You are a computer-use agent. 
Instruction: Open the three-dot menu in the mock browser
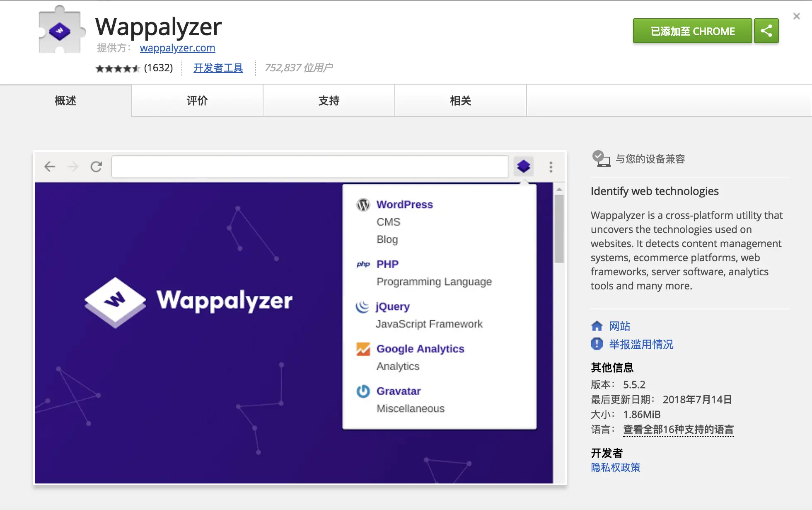551,166
